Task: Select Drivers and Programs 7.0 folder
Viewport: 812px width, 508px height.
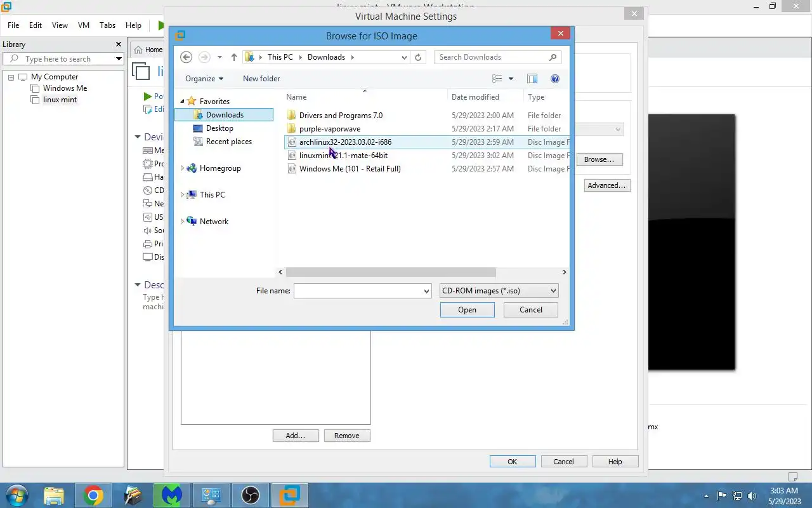Action: [426, 116]
